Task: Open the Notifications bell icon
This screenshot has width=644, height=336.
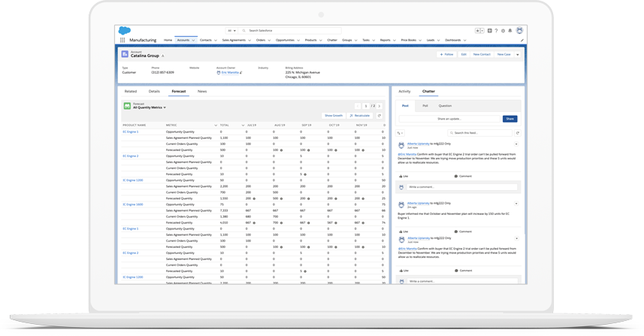Action: (509, 31)
